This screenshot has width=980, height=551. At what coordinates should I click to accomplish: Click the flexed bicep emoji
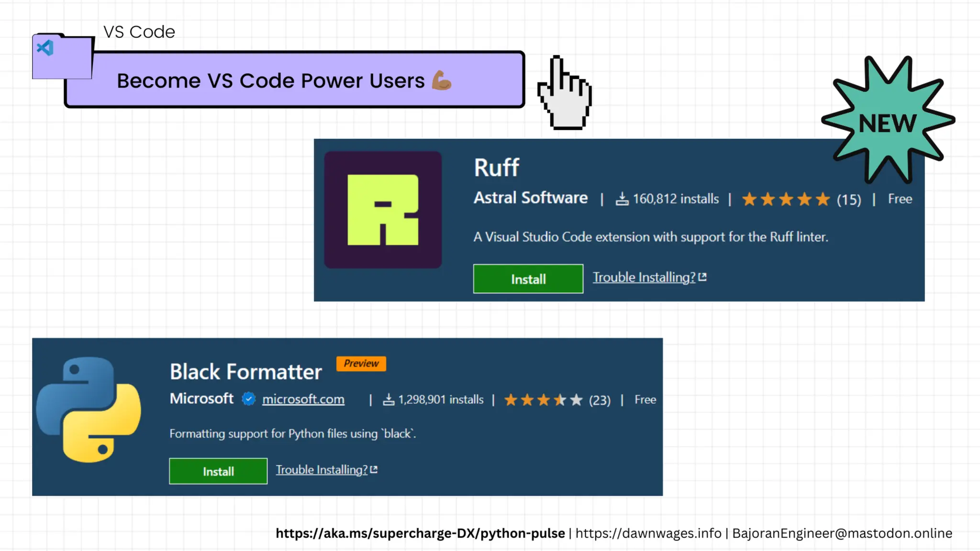(441, 80)
